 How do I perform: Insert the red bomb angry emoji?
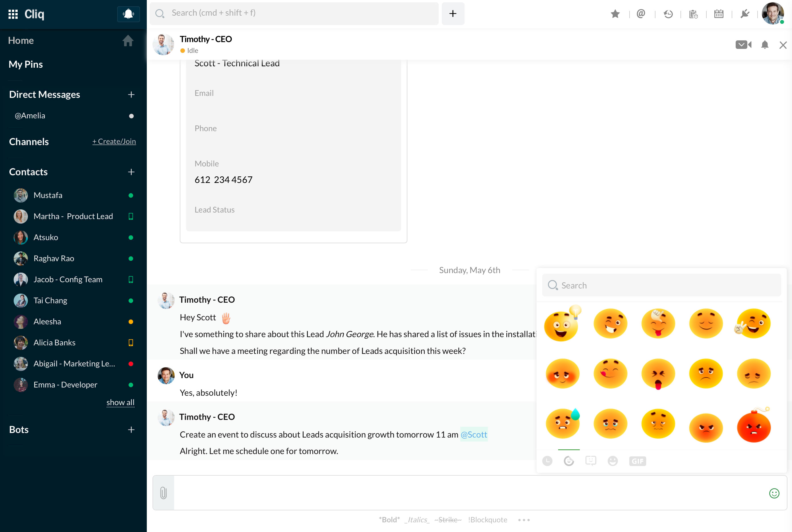[x=754, y=425]
